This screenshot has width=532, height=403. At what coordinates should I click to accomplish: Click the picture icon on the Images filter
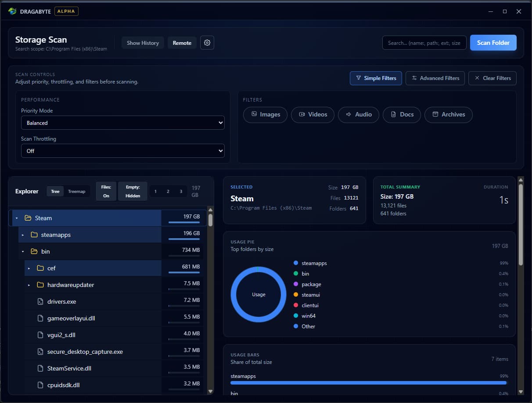254,114
